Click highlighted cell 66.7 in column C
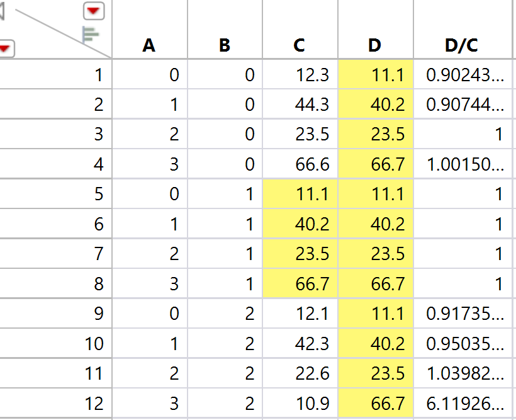The image size is (516, 420). pyautogui.click(x=300, y=283)
